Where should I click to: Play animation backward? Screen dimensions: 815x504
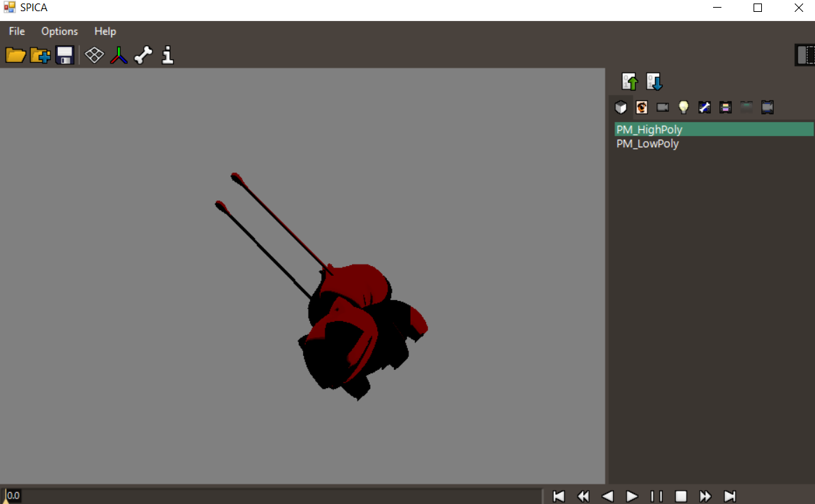(x=608, y=496)
